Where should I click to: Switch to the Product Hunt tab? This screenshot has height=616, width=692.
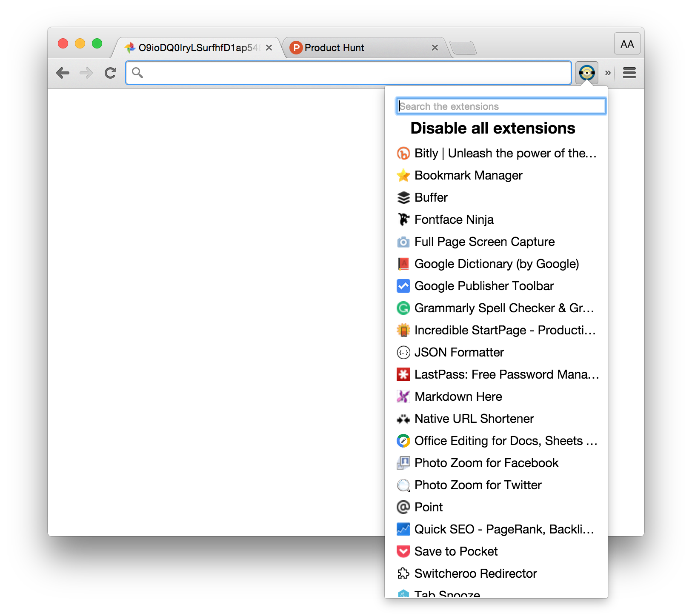pos(334,47)
